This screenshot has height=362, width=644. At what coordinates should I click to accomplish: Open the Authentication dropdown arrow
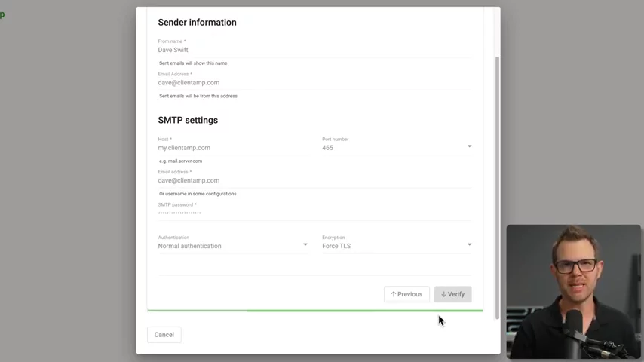(305, 244)
